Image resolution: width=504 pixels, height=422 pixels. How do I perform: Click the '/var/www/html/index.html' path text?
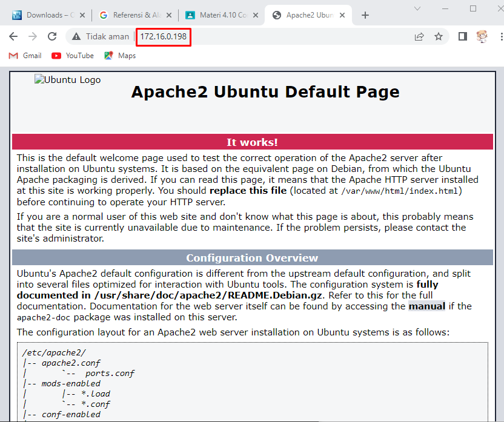coord(400,191)
